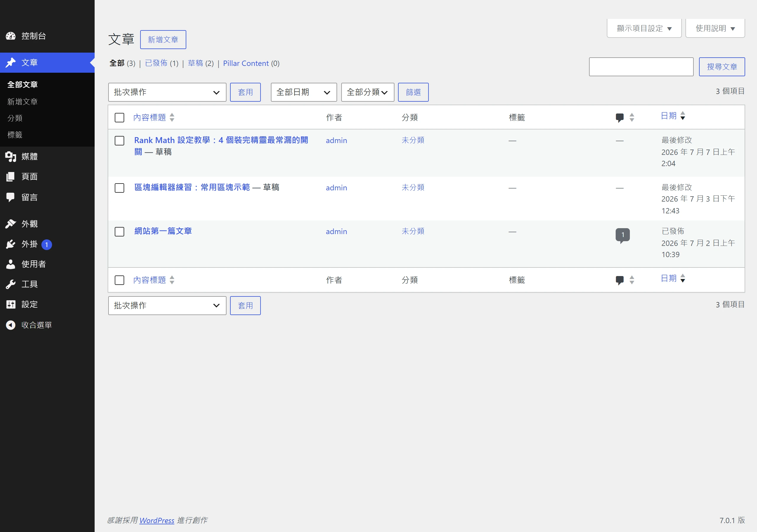Sort by 內容標題 arrows in footer
Viewport: 757px width, 532px height.
coord(172,280)
